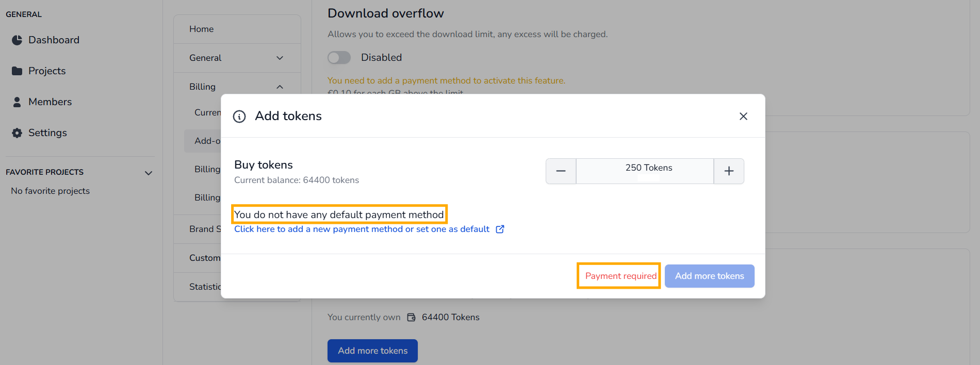Click the external link icon after payment link
The width and height of the screenshot is (980, 365).
coord(500,229)
